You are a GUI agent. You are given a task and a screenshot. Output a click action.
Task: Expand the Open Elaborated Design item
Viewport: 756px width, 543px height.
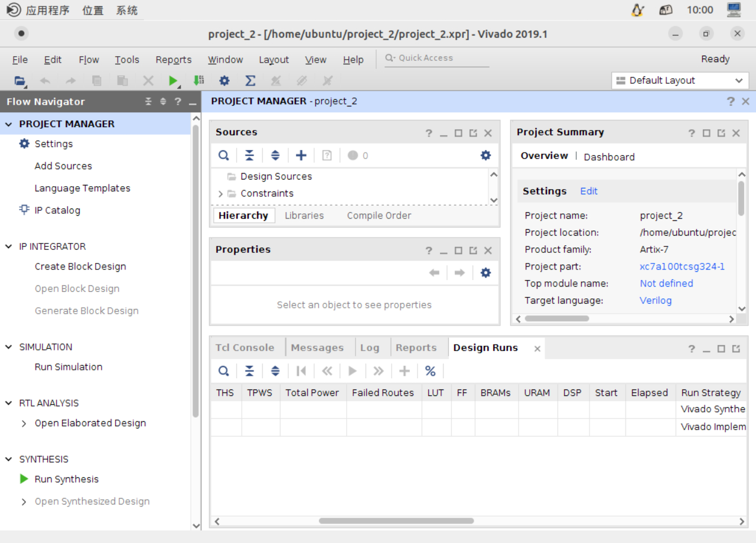[x=24, y=423]
